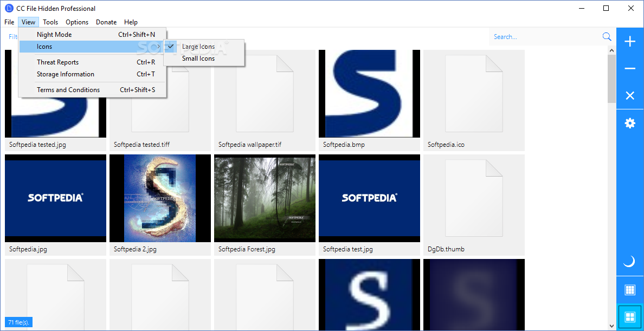Click the search magnifier icon

[607, 36]
